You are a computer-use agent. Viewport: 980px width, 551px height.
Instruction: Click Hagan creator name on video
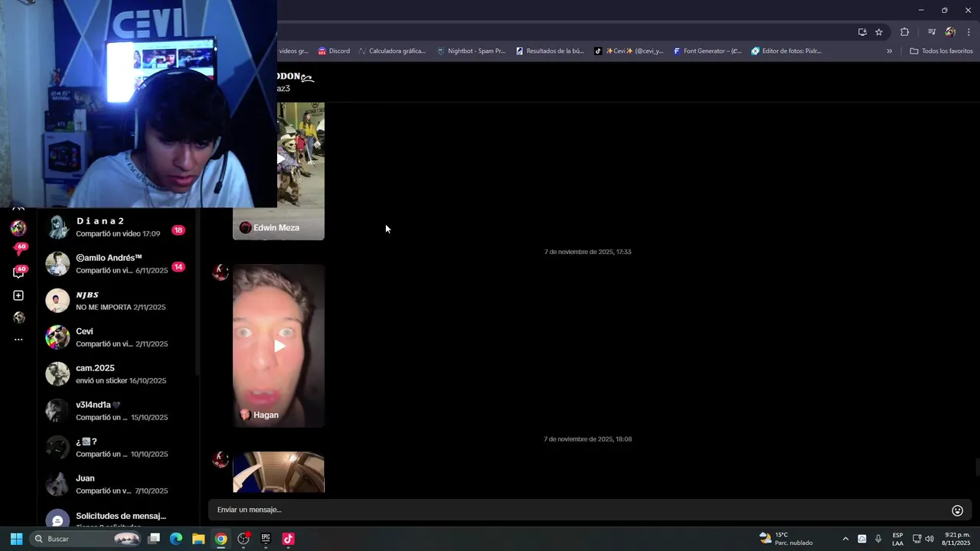click(x=266, y=415)
